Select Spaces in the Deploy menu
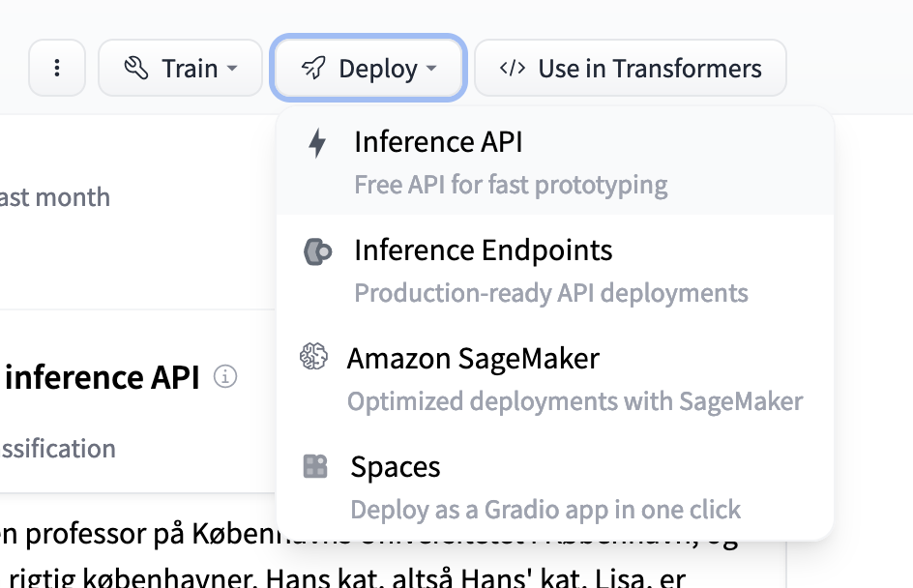 [396, 467]
